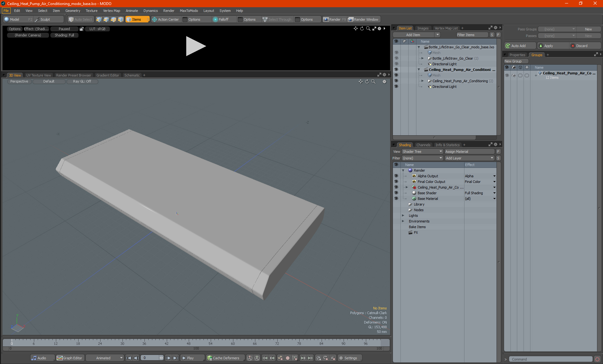The image size is (603, 364).
Task: Open the Filter (none) dropdown
Action: (x=422, y=158)
